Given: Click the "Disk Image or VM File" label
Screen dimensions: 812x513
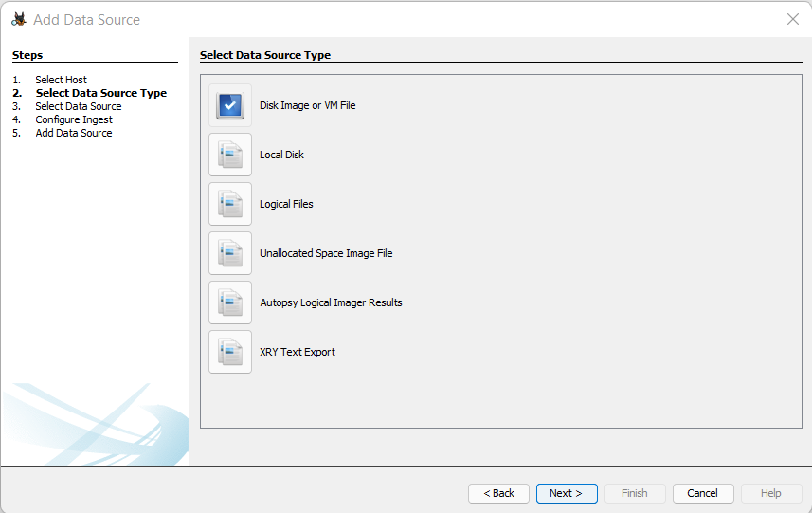Looking at the screenshot, I should click(x=308, y=105).
